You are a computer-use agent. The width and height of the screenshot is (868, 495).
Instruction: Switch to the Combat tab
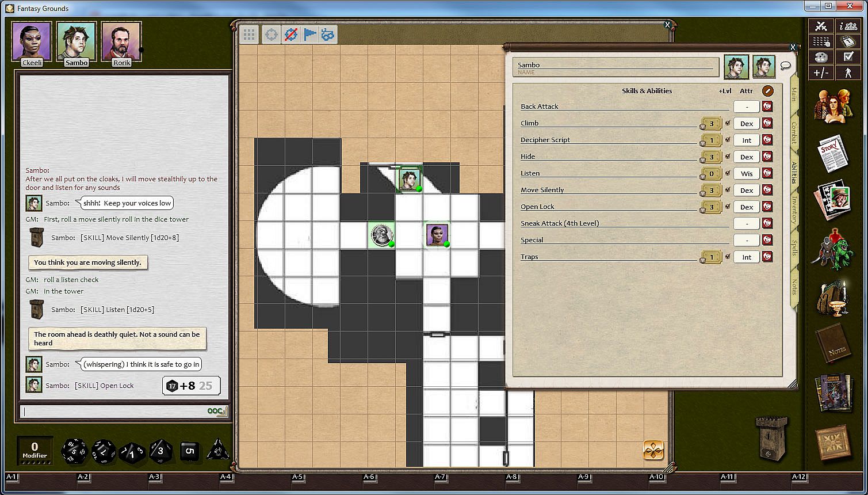click(x=794, y=133)
